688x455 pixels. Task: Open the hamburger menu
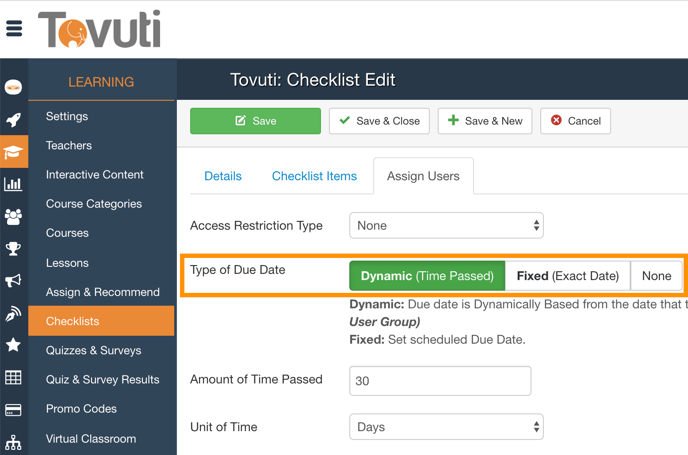(x=14, y=29)
